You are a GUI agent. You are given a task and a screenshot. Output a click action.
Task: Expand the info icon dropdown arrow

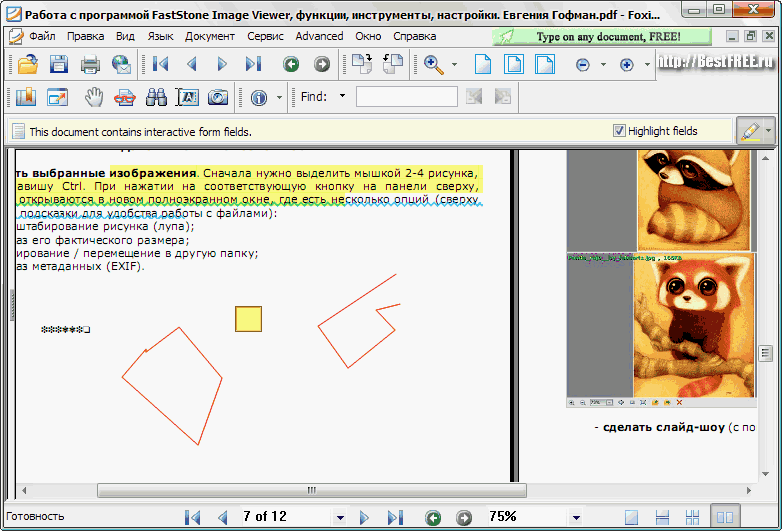pos(279,97)
